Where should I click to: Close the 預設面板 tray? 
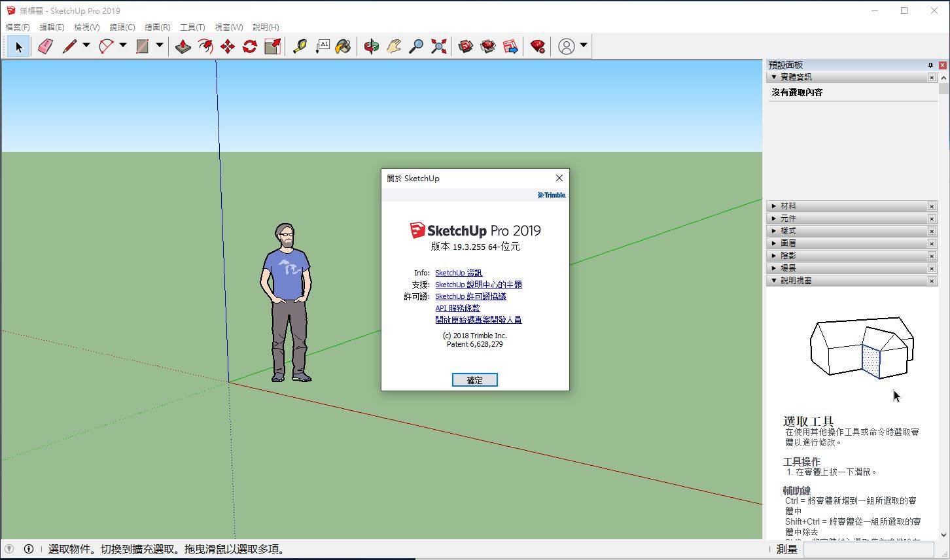point(943,65)
